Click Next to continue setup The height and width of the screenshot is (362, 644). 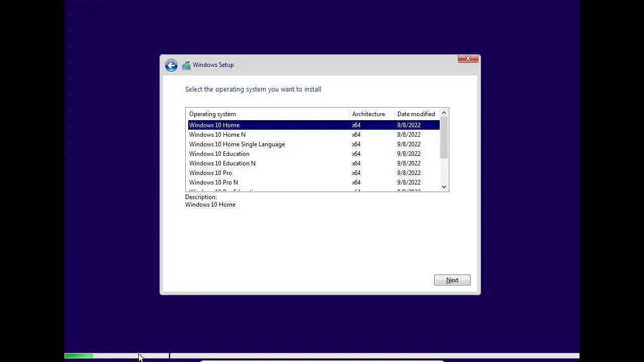click(x=452, y=280)
